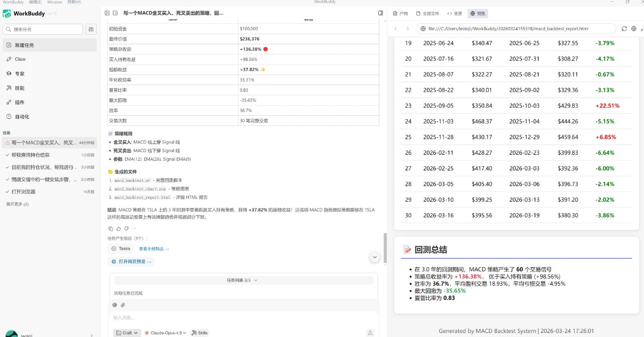
Task: Click the new-task edit icon beside the title
Action: point(115,13)
